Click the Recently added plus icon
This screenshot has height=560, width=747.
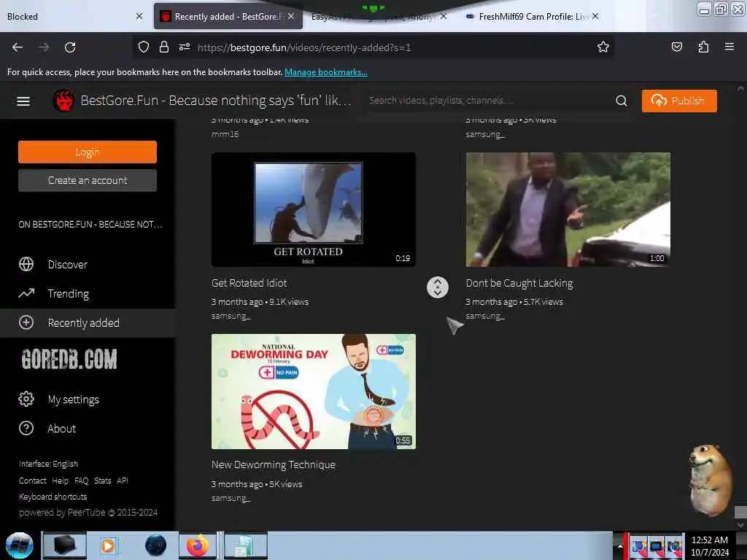[26, 322]
